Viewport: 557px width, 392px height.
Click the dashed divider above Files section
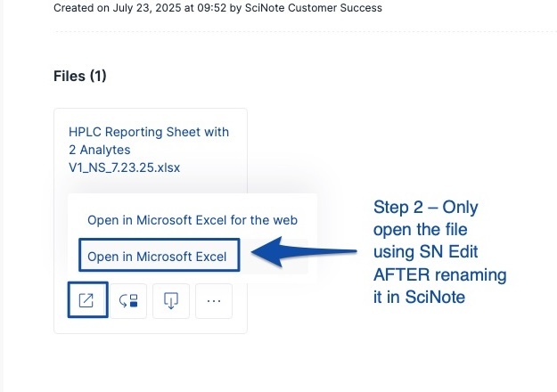[303, 32]
